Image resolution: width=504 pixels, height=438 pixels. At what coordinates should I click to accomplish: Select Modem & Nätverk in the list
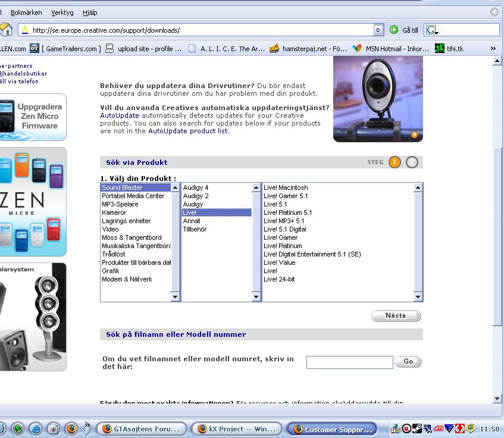[x=136, y=279]
